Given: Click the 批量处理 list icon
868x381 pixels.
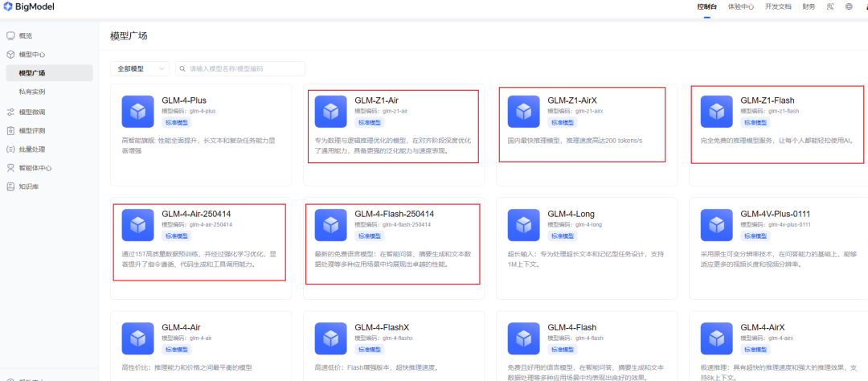Looking at the screenshot, I should point(10,150).
